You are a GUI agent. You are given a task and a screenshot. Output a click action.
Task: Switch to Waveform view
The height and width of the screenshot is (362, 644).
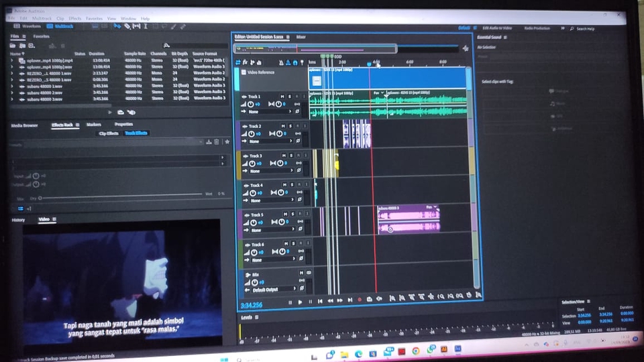[28, 26]
